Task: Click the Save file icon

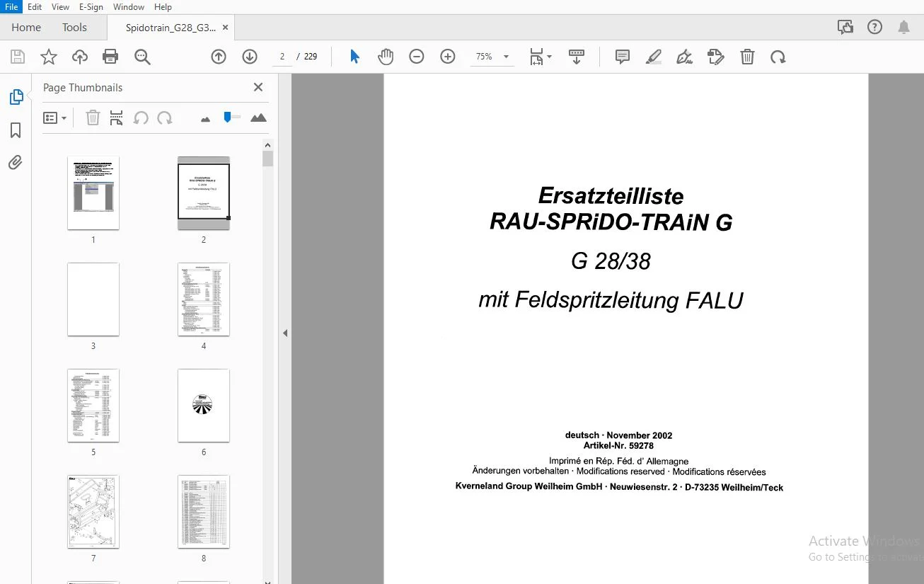Action: (x=17, y=57)
